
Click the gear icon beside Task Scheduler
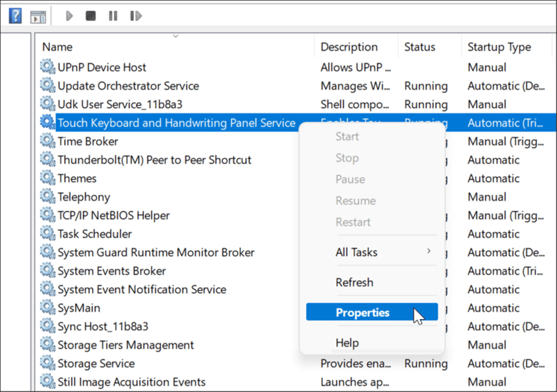[x=48, y=233]
